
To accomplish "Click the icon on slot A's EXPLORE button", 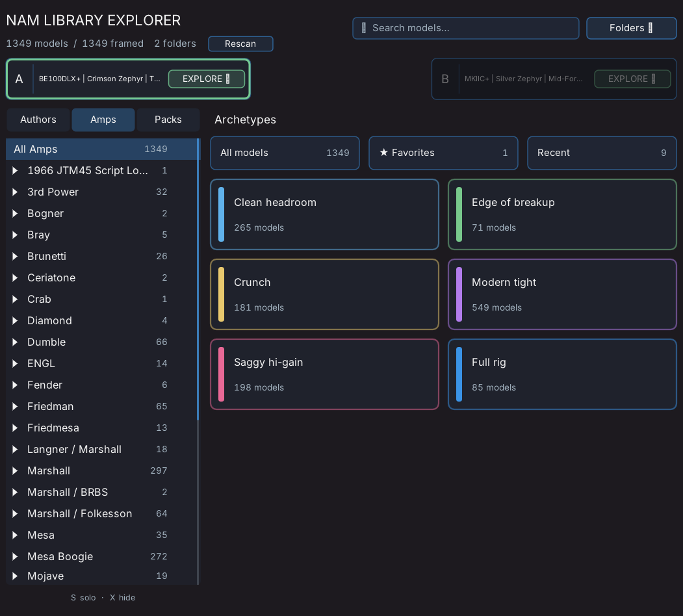I will (228, 79).
